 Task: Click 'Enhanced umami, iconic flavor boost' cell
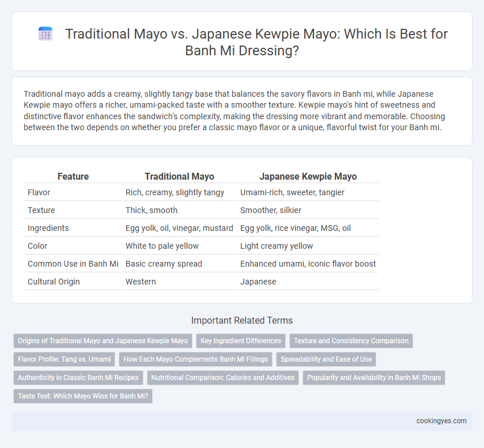[x=308, y=264]
